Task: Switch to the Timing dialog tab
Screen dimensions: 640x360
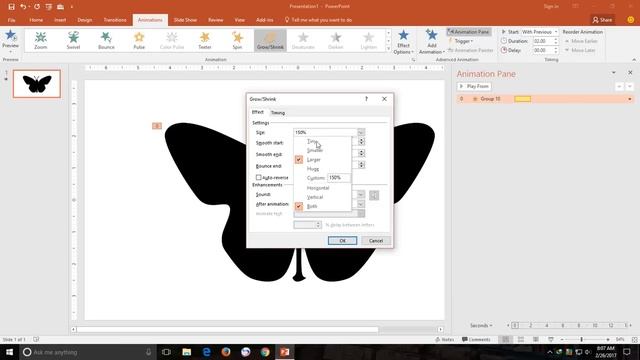Action: point(278,113)
